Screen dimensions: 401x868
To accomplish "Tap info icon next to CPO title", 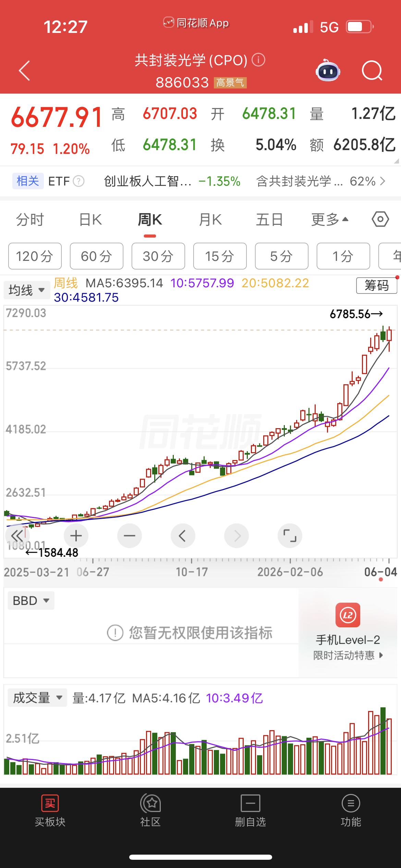I will (258, 60).
